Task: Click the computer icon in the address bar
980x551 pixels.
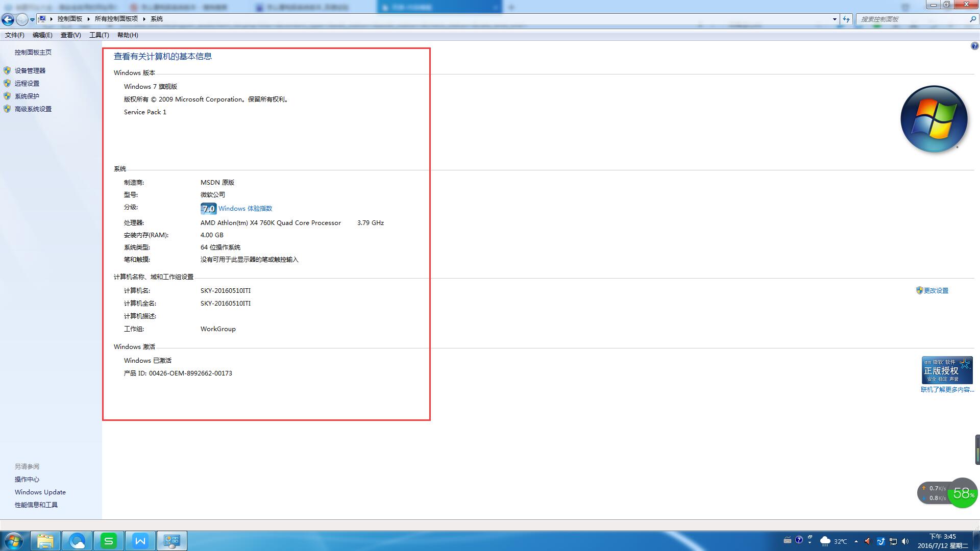Action: pyautogui.click(x=43, y=19)
